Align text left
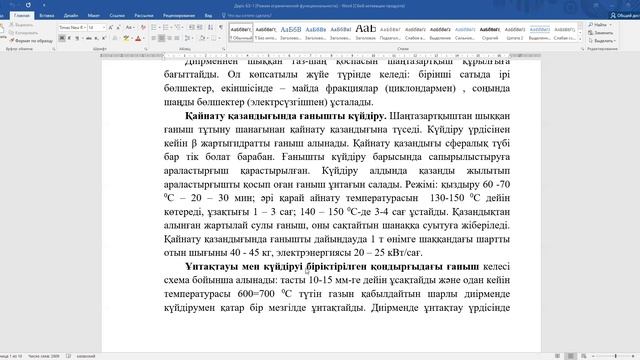 [x=154, y=38]
